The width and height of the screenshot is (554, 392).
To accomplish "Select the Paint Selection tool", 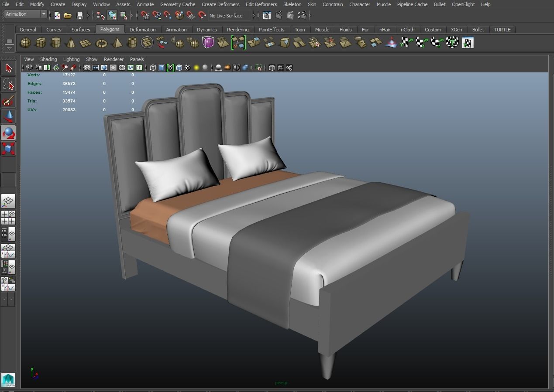I will pyautogui.click(x=8, y=101).
